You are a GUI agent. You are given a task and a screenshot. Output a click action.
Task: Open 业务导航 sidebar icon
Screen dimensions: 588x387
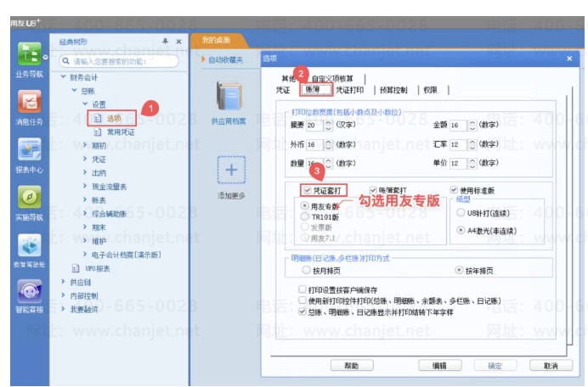[29, 54]
